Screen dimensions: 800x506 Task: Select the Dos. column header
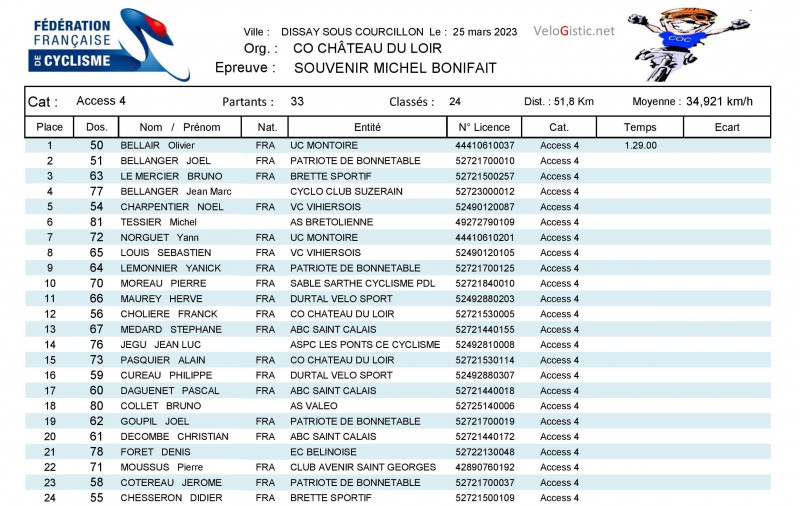coord(97,127)
